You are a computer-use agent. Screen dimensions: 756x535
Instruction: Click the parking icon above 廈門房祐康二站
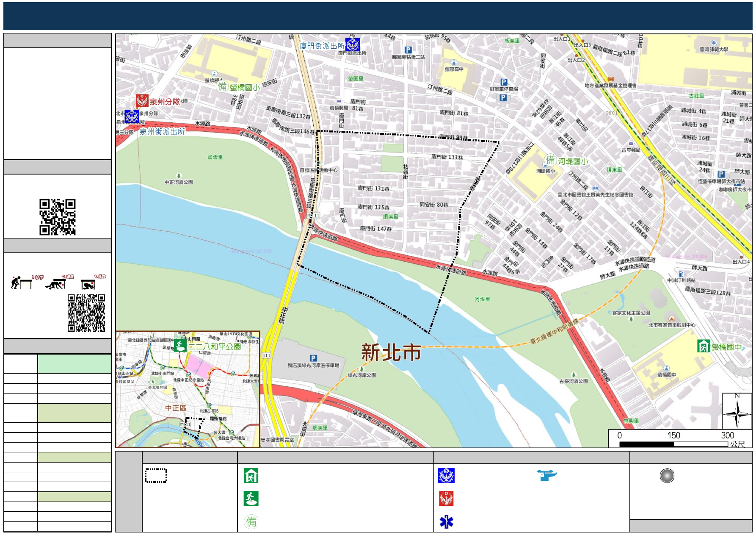[x=408, y=50]
